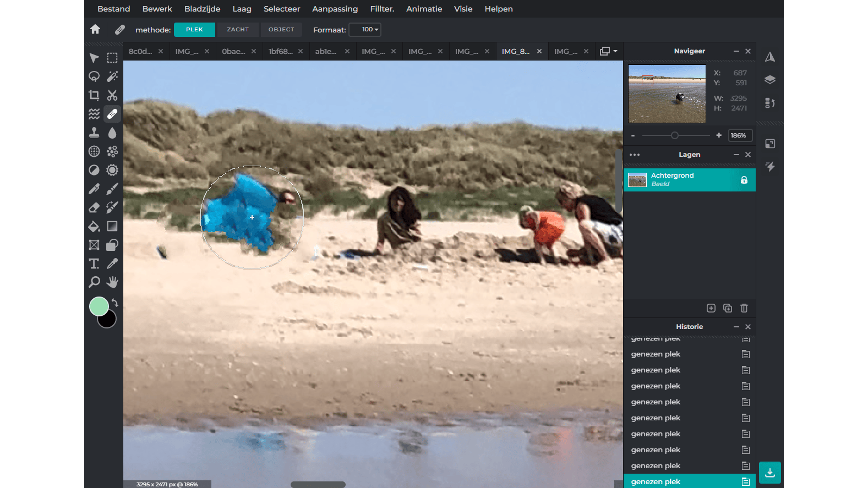Collapse the Historie panel
The image size is (868, 488).
pyautogui.click(x=736, y=327)
